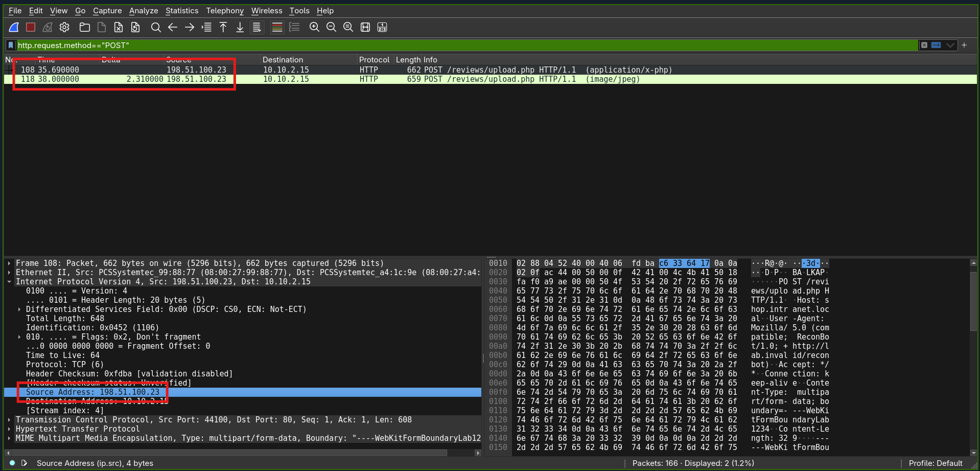
Task: Jump to the first packet
Action: click(x=223, y=28)
